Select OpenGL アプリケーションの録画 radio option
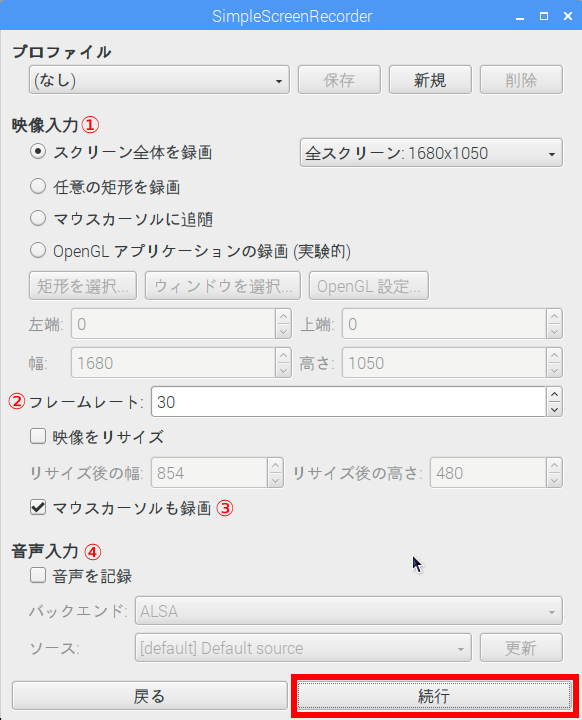Image resolution: width=582 pixels, height=720 pixels. (38, 250)
